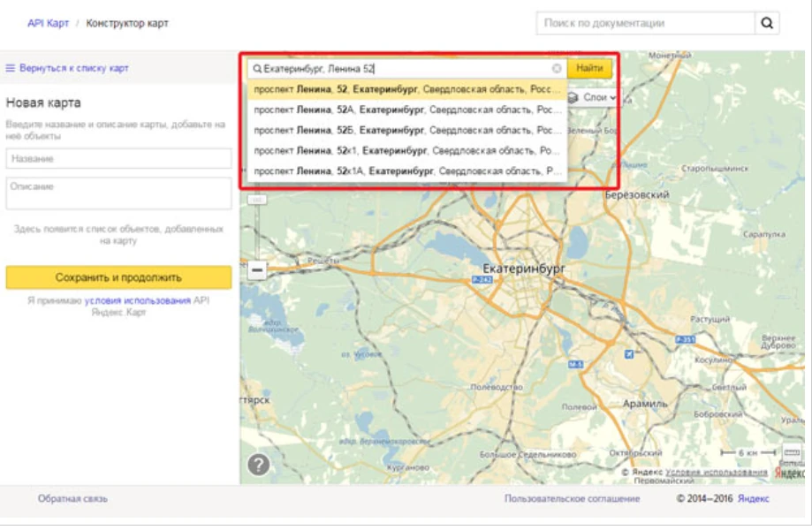Click the airport icon on the map
This screenshot has width=812, height=530.
pyautogui.click(x=629, y=354)
